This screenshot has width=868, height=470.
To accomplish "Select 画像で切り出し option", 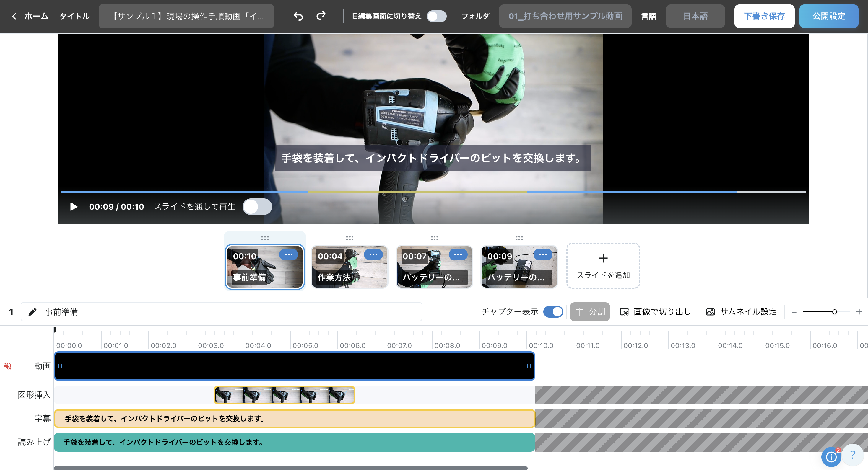I will coord(655,312).
